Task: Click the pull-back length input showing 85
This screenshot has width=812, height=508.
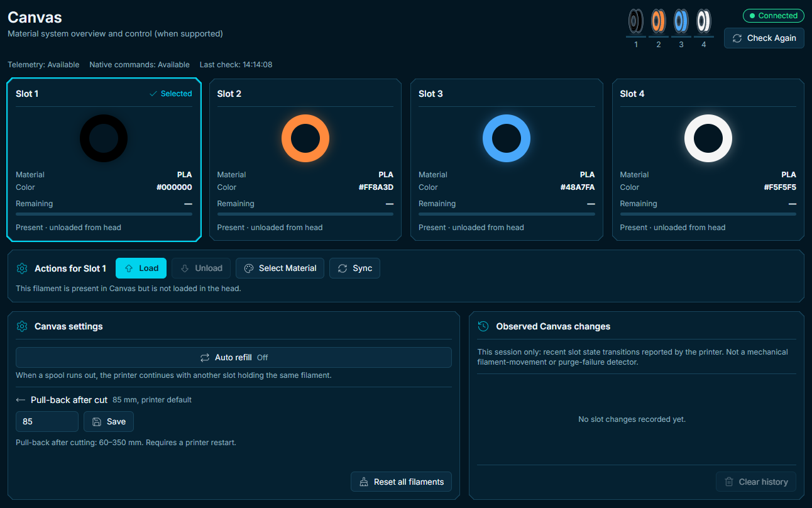Action: click(x=47, y=422)
